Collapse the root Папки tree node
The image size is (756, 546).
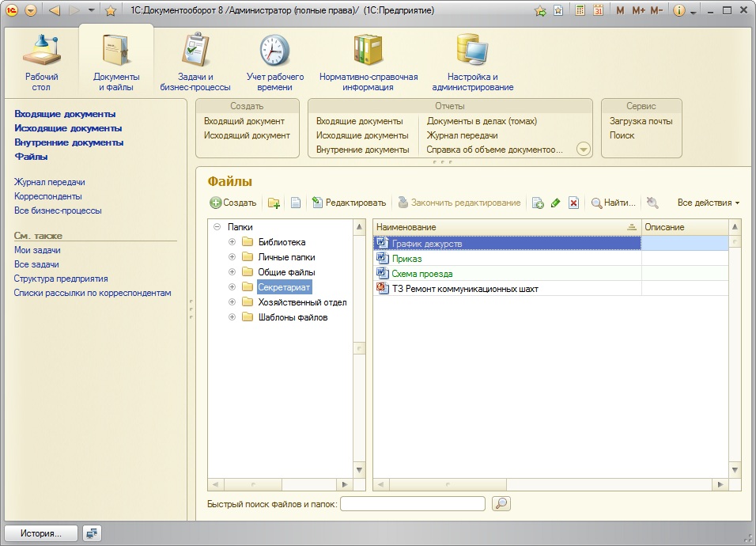click(217, 227)
